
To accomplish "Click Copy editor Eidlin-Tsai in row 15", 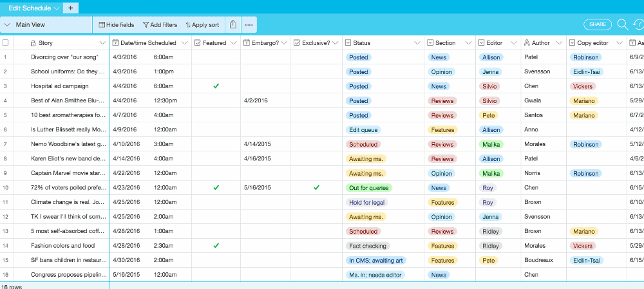I will [x=587, y=260].
